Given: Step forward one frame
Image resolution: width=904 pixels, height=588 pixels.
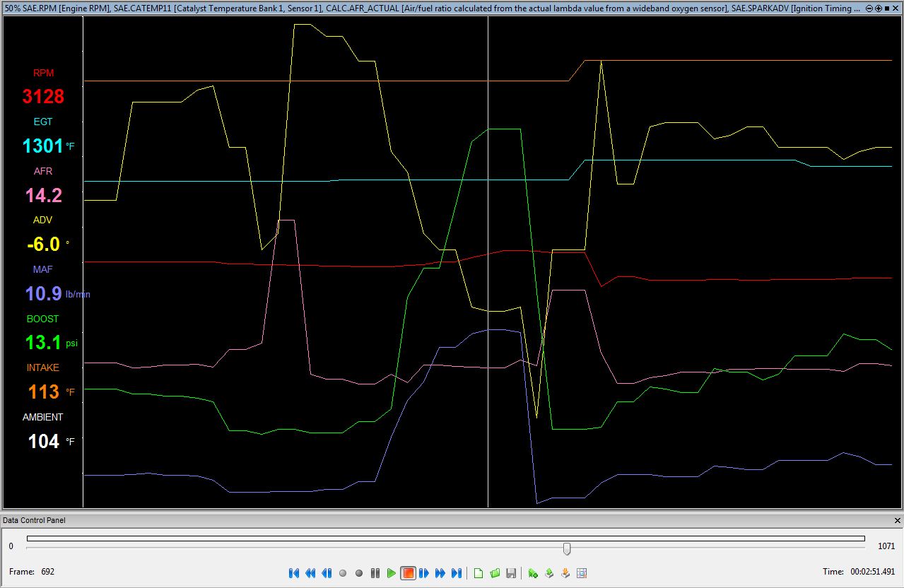Looking at the screenshot, I should pyautogui.click(x=424, y=573).
